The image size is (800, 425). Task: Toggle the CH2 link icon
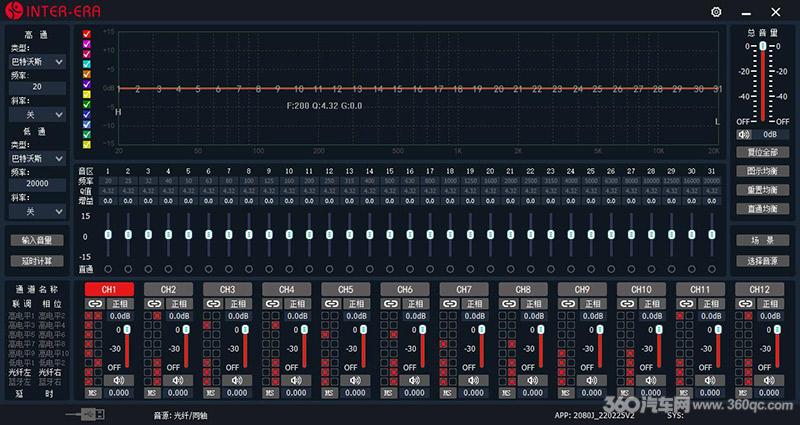coord(154,304)
